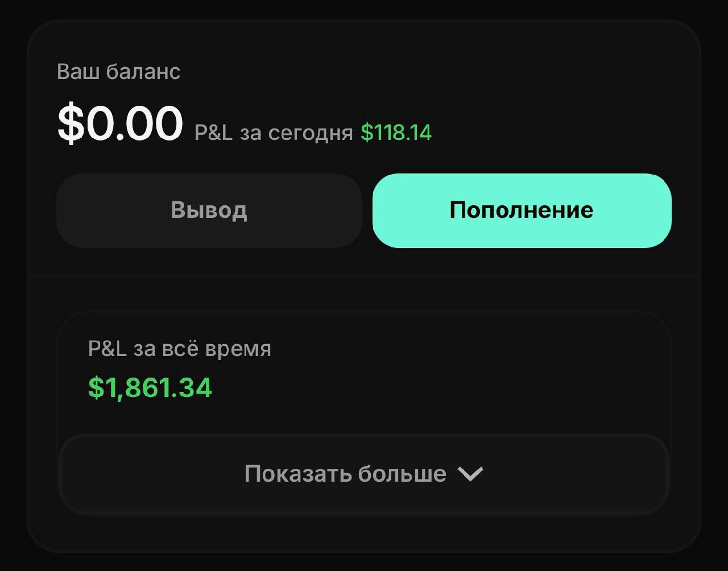Click the $0.00 balance amount
Image resolution: width=728 pixels, height=571 pixels.
pos(120,123)
